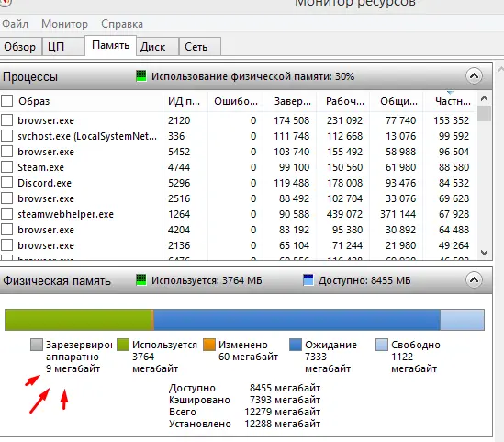The height and width of the screenshot is (442, 504).
Task: Click the working set value 439 072
Action: tap(344, 214)
